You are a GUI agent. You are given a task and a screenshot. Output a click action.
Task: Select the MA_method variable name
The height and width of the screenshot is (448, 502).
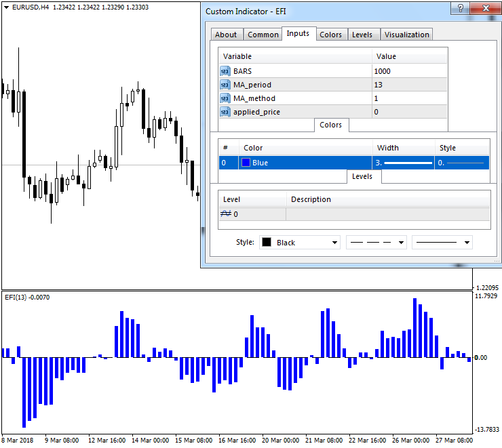tap(254, 98)
